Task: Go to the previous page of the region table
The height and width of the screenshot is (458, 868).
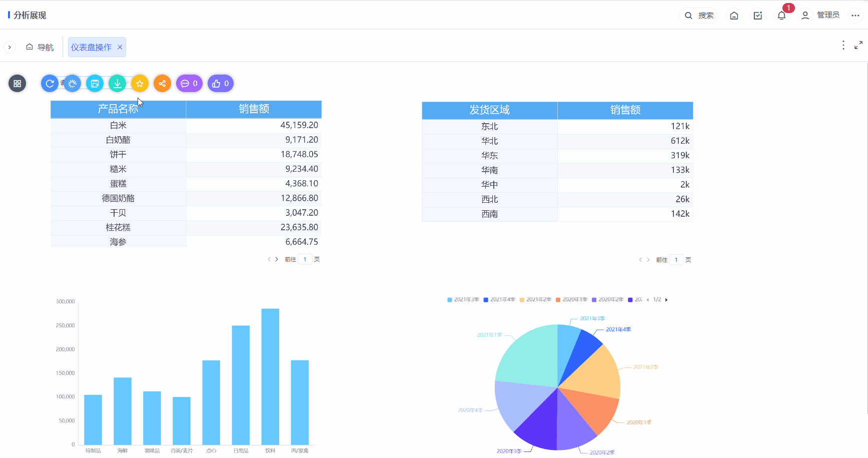Action: point(640,260)
